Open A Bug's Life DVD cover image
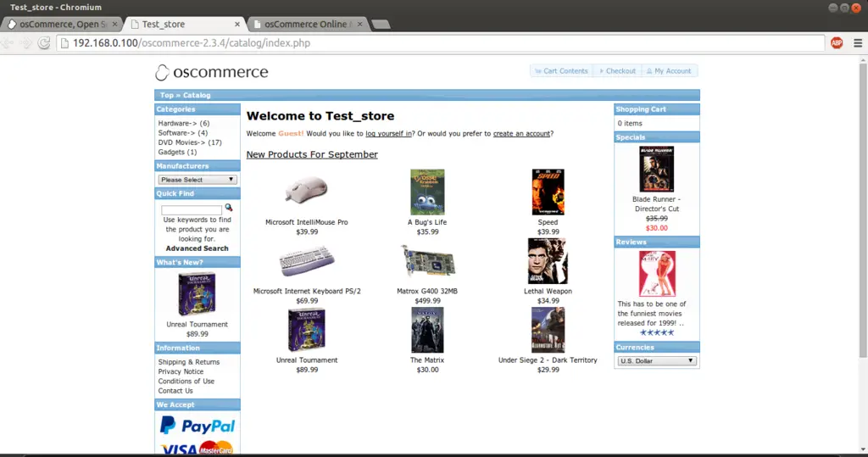 [x=427, y=192]
